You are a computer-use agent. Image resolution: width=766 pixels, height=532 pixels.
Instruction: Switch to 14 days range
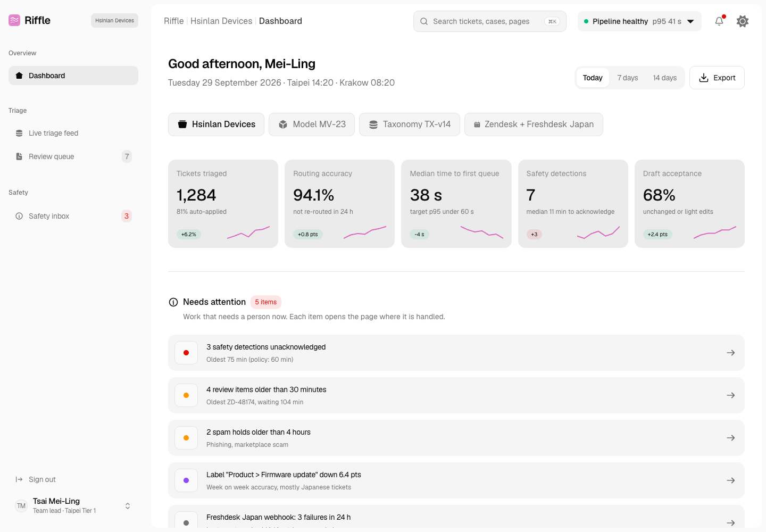tap(665, 78)
